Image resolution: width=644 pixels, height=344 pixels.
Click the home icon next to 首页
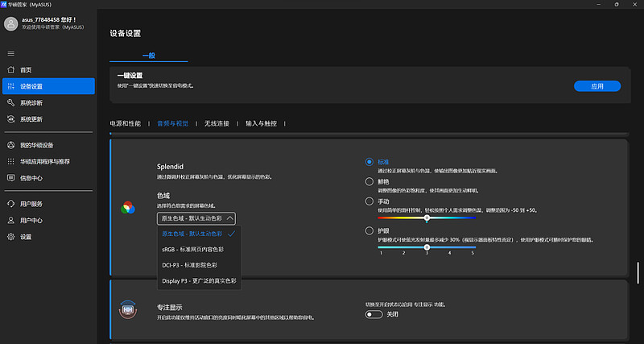point(11,70)
